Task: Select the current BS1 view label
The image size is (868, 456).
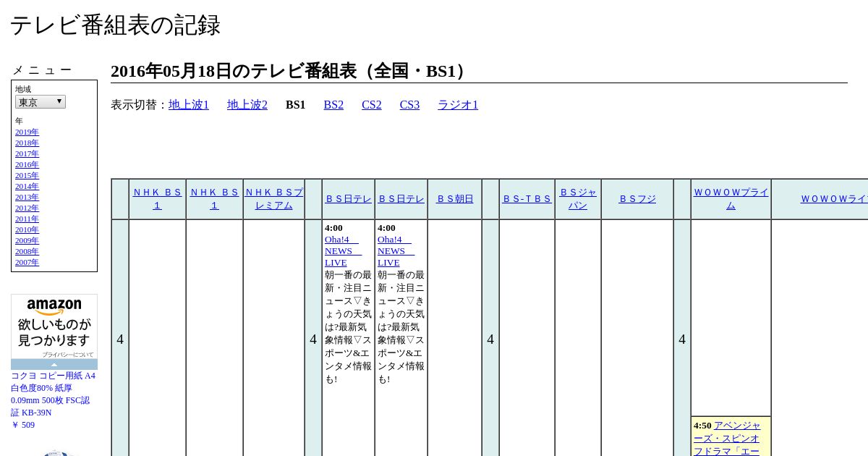Action: [295, 105]
